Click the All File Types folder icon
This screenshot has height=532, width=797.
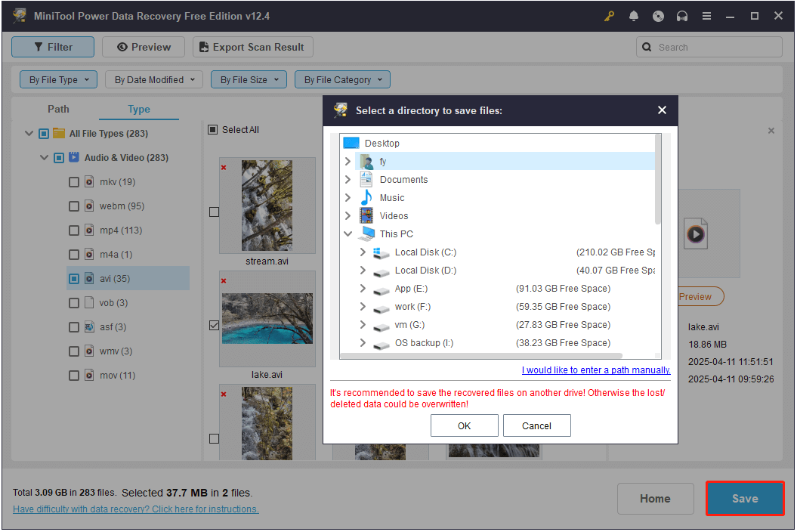(x=59, y=133)
